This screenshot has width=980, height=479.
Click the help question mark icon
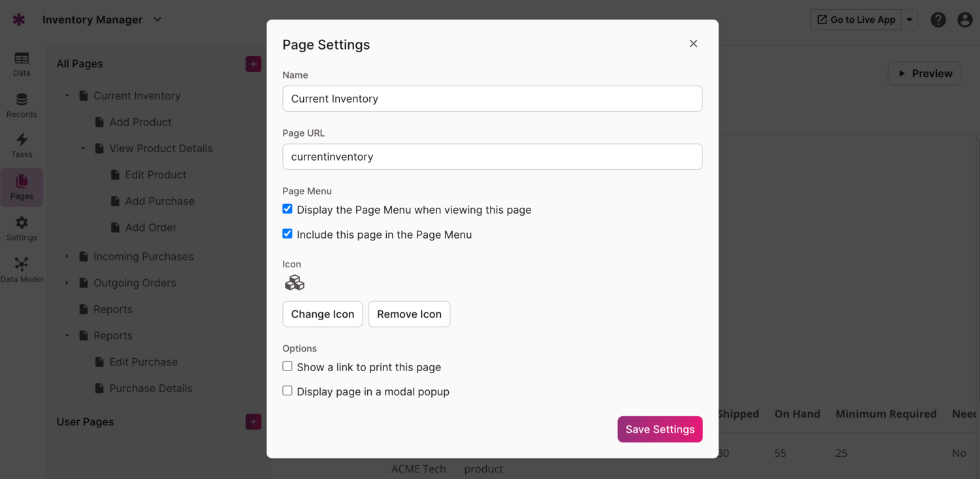point(938,20)
